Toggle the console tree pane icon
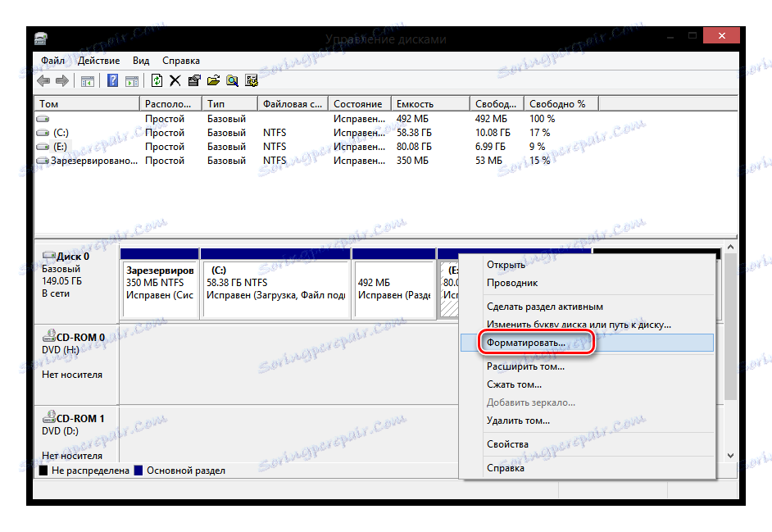 tap(88, 81)
